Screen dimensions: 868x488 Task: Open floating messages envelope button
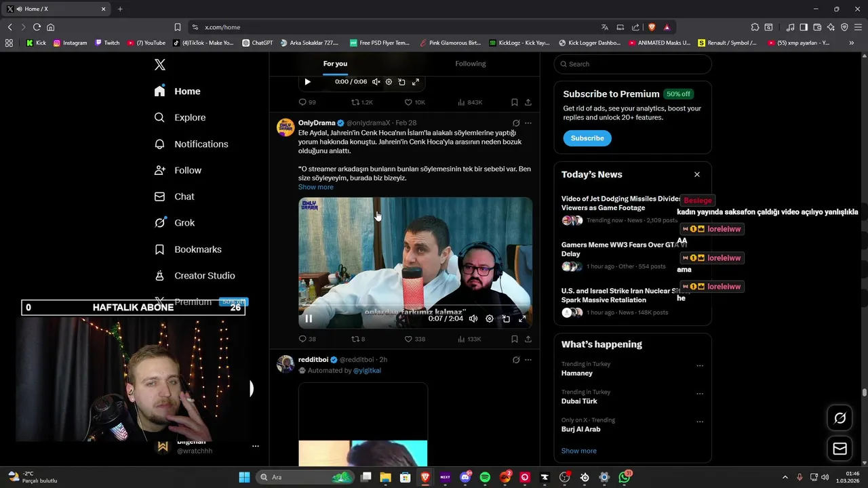tap(840, 449)
